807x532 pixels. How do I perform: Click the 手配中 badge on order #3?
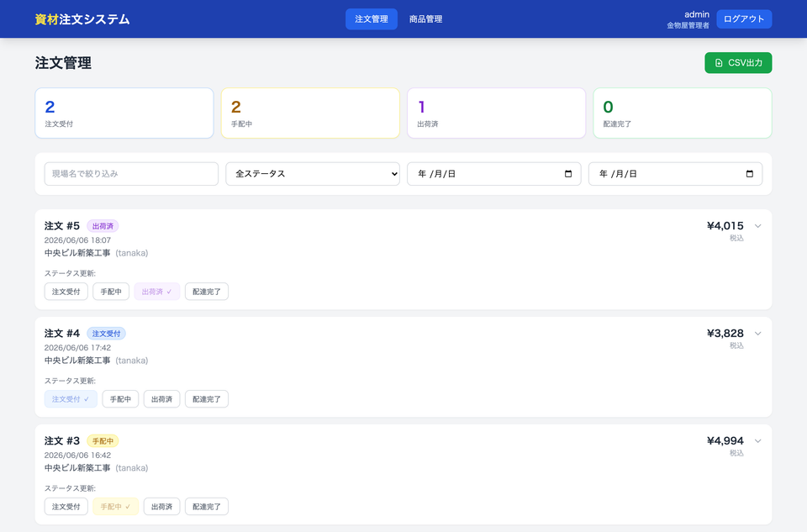pyautogui.click(x=103, y=441)
